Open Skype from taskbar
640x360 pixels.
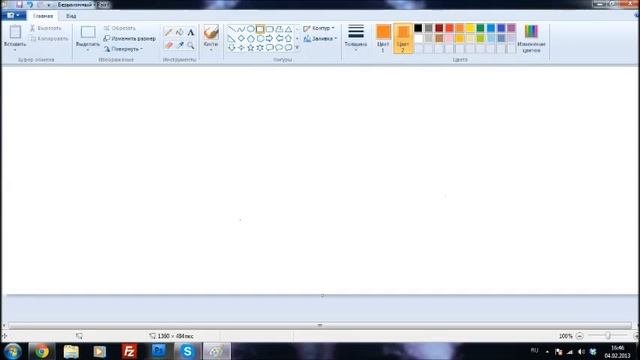coord(187,351)
